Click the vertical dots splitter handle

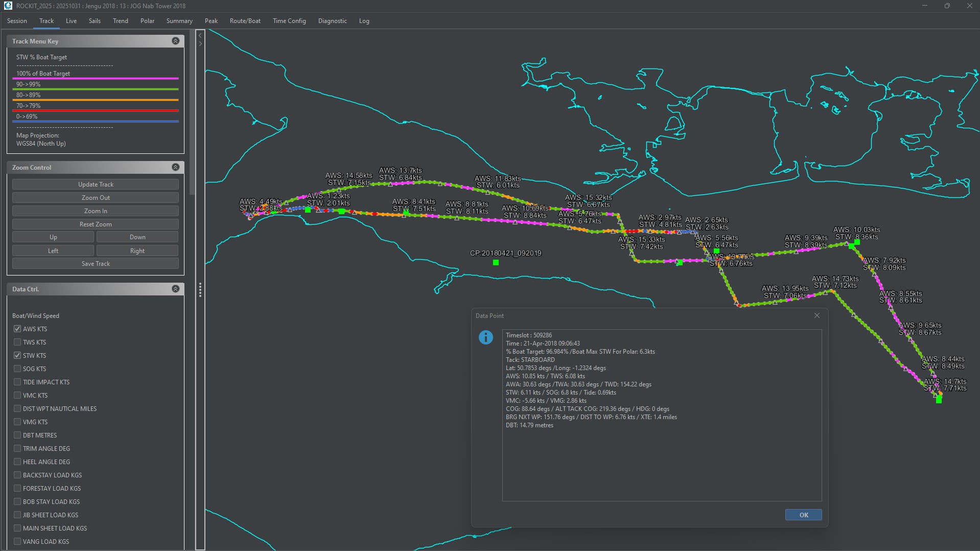(200, 290)
